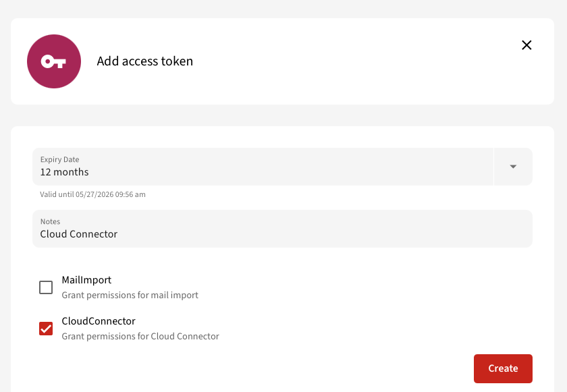Focus the Notes input field

pyautogui.click(x=282, y=229)
